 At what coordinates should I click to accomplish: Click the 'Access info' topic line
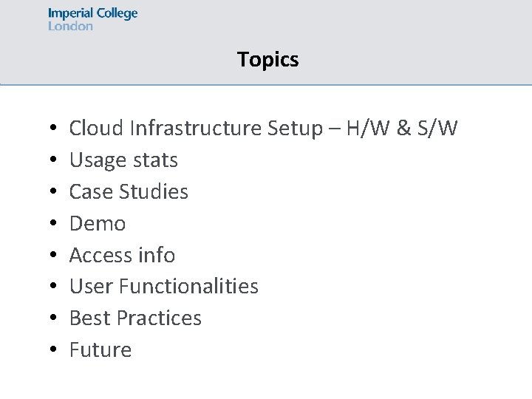pos(122,255)
